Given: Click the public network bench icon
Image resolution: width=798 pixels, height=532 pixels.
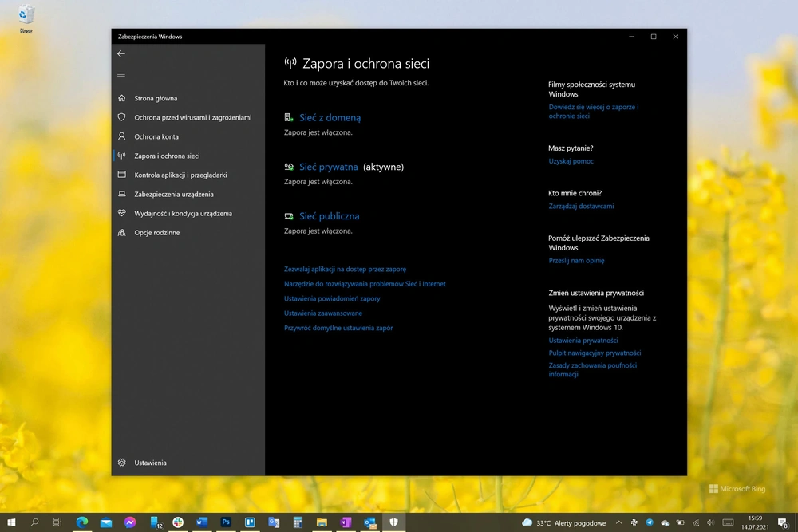Looking at the screenshot, I should coord(289,216).
